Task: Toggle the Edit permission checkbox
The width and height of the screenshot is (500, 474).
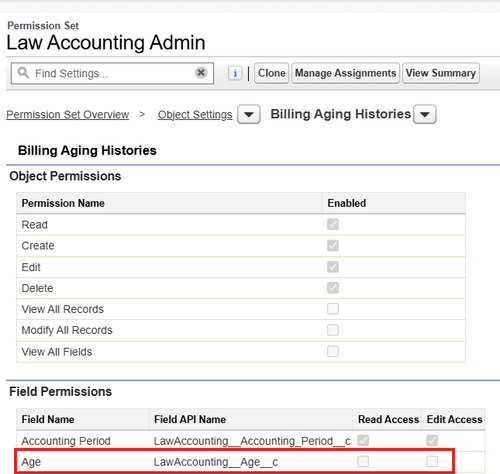Action: click(x=333, y=267)
